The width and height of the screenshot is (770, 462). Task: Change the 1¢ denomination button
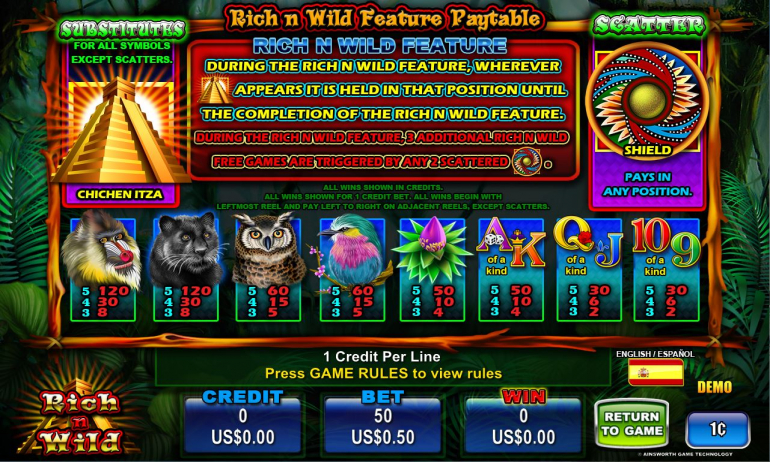coord(717,430)
